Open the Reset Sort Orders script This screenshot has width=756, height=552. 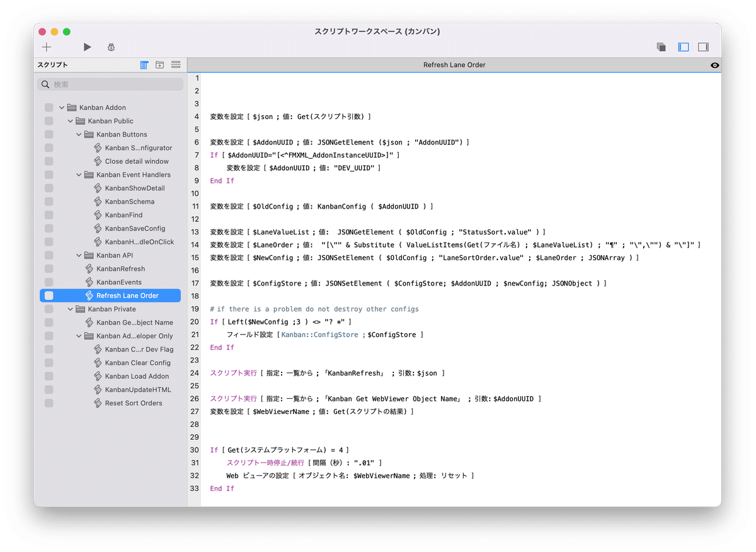pos(129,403)
